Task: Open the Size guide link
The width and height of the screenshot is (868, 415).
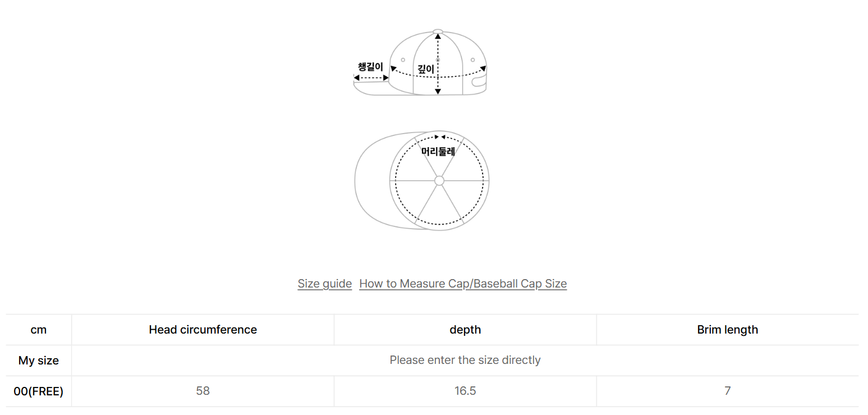Action: pyautogui.click(x=324, y=284)
